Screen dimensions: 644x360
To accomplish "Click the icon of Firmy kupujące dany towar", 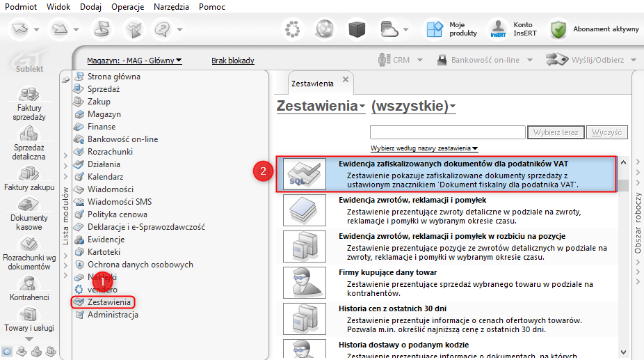I will 305,283.
